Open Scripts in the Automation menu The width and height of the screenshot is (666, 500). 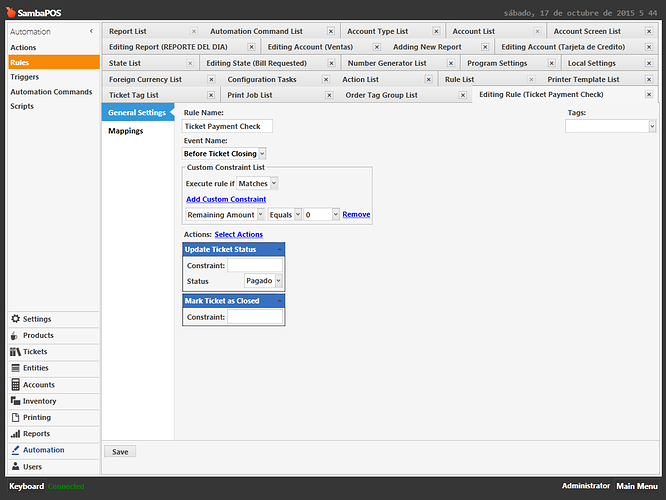(22, 106)
